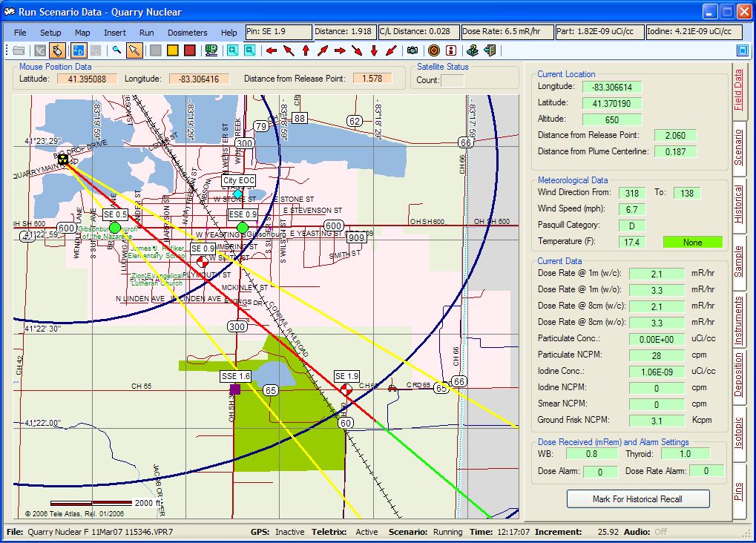756x543 pixels.
Task: Click the Dose Rate Alarm value field
Action: coord(706,470)
